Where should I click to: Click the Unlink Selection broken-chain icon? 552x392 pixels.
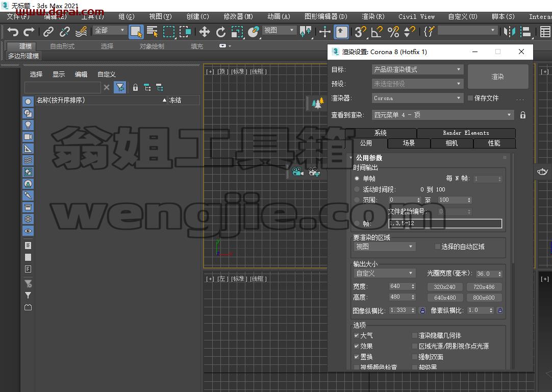tap(64, 32)
